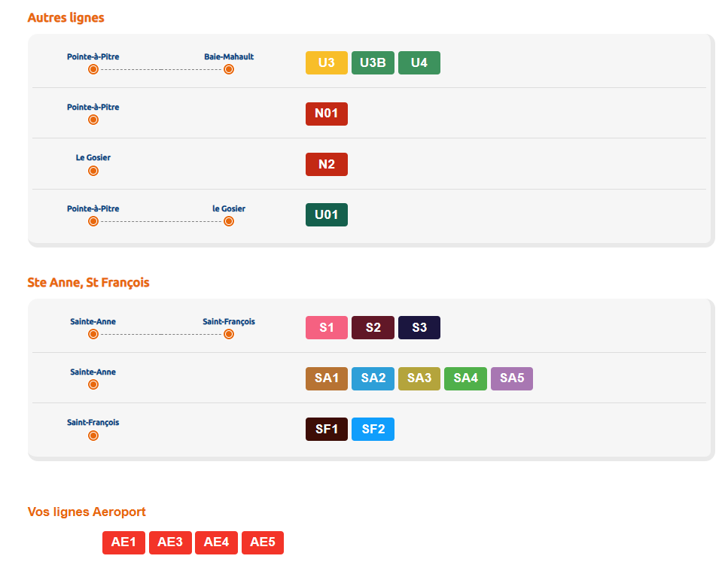The image size is (728, 568).
Task: Open the yellow U3 bus line
Action: (x=326, y=63)
